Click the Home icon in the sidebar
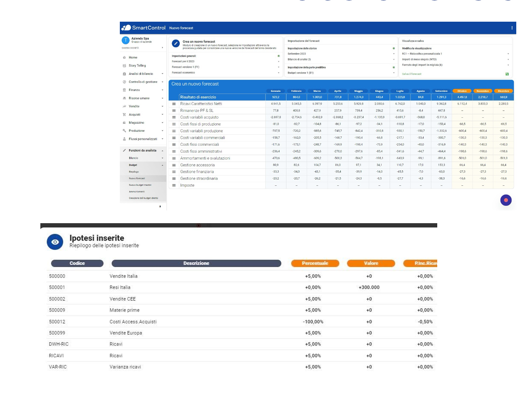Viewport: 532px width, 403px height. tap(124, 57)
